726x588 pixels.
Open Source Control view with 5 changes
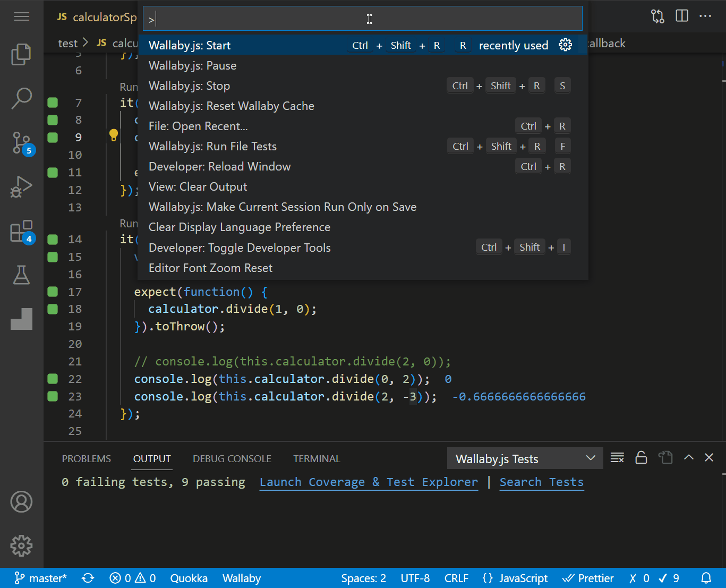point(22,143)
